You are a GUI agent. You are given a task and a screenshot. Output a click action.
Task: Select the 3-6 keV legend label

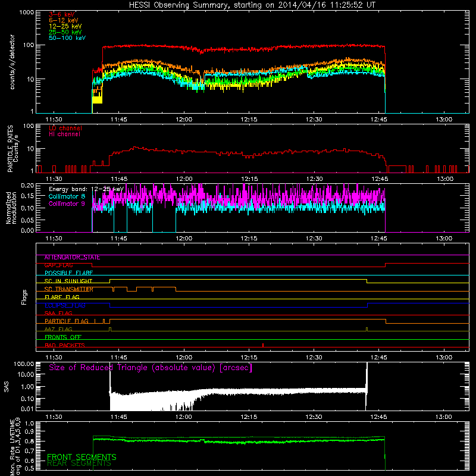[x=62, y=14]
